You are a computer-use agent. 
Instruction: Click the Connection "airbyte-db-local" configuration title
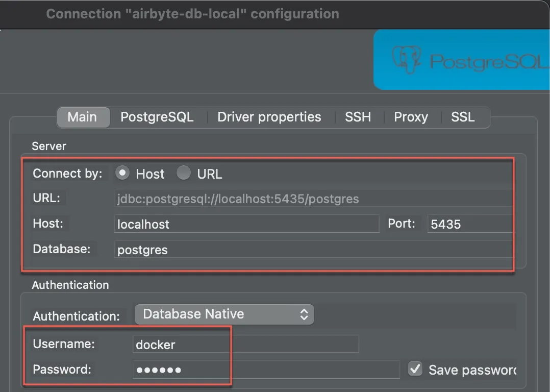click(x=192, y=14)
